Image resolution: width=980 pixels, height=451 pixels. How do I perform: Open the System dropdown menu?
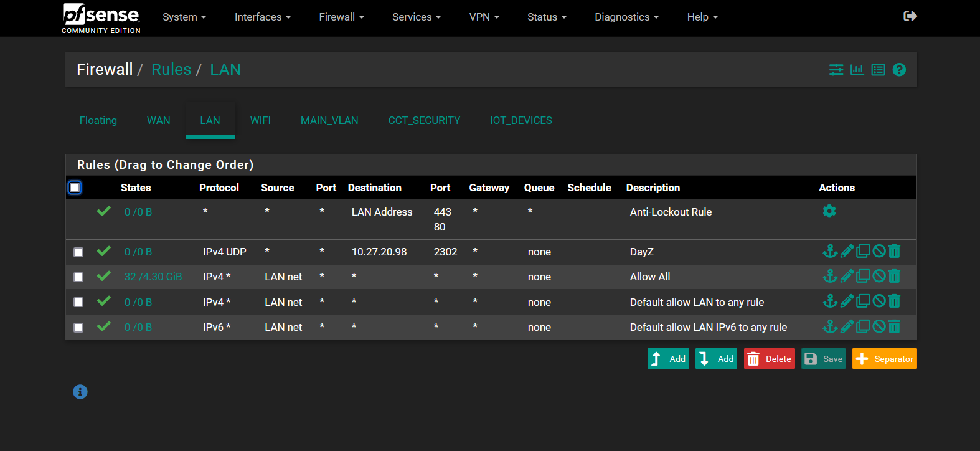tap(184, 17)
